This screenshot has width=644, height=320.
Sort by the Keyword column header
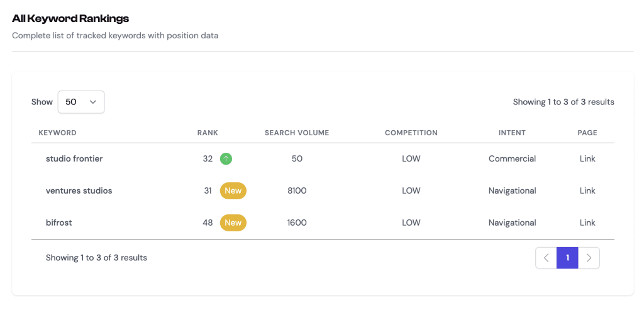(x=57, y=133)
